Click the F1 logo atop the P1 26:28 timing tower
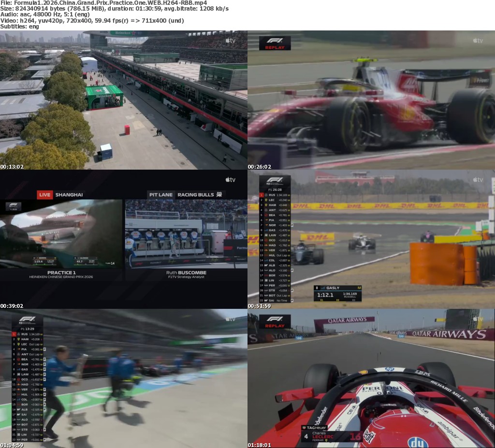Viewport: 495px width, 448px height. coord(275,181)
